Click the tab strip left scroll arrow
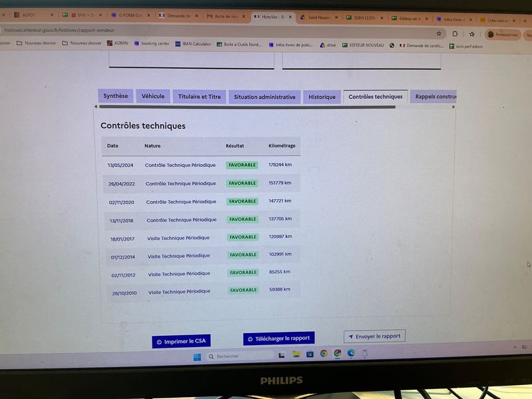This screenshot has height=399, width=532. (x=96, y=106)
